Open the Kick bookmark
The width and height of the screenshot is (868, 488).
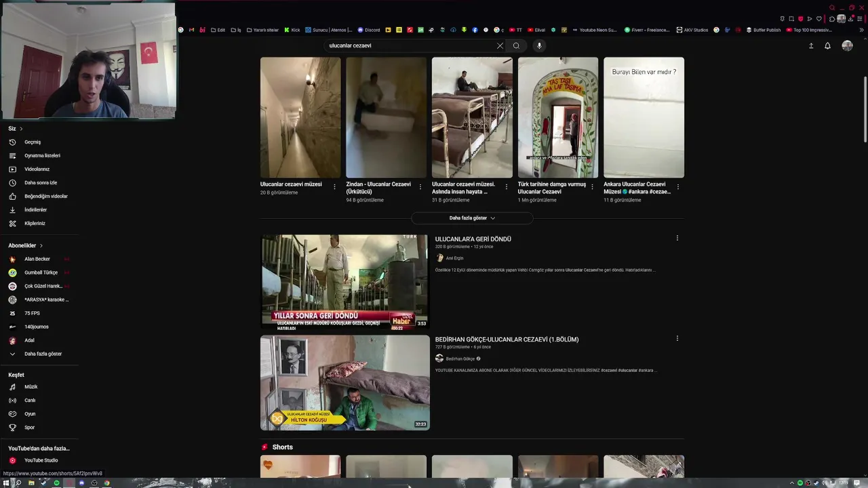[292, 30]
